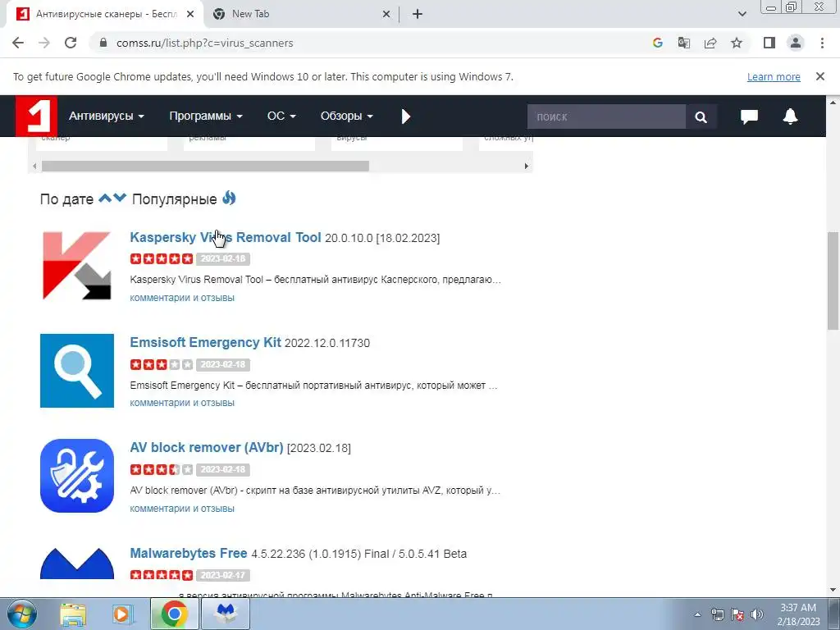Image resolution: width=840 pixels, height=630 pixels.
Task: Show hidden tray icons arrow
Action: pyautogui.click(x=697, y=614)
